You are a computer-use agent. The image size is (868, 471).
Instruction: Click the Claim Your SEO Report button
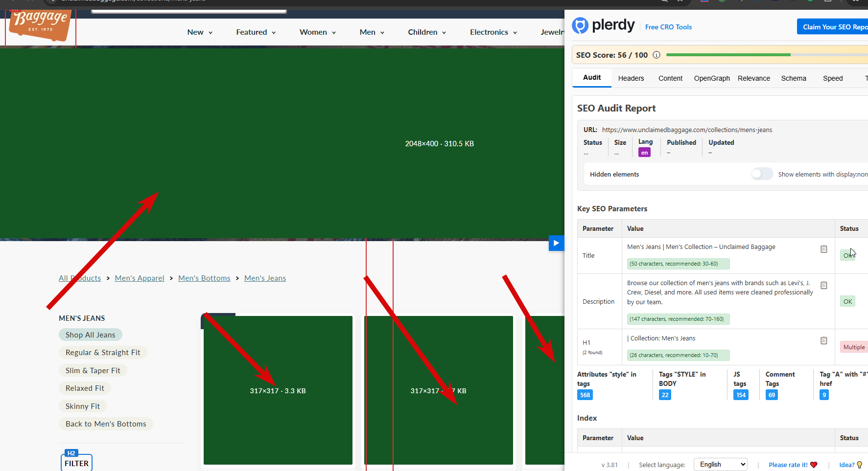pyautogui.click(x=832, y=27)
